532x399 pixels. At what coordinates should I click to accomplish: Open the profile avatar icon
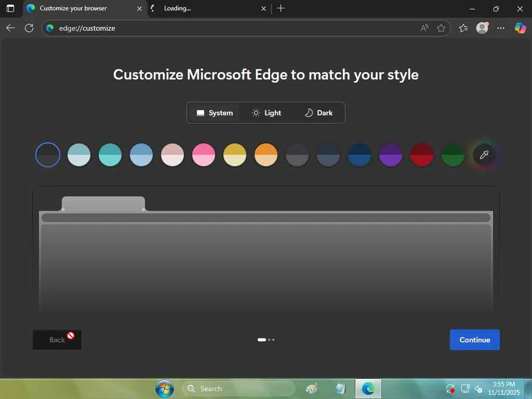coord(482,28)
